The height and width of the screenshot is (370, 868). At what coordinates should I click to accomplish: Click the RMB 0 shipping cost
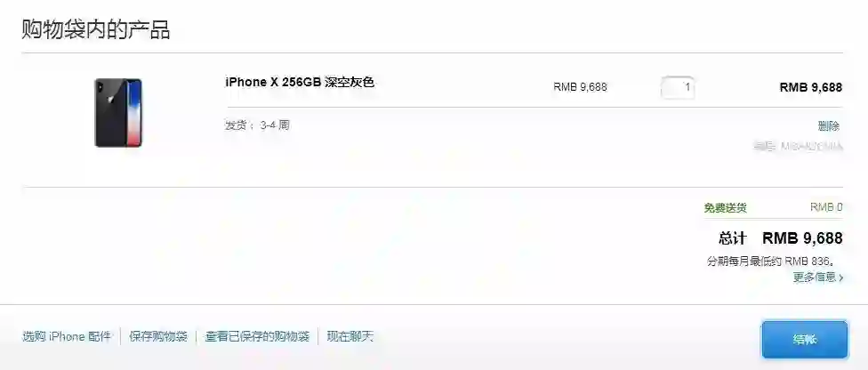pos(826,207)
